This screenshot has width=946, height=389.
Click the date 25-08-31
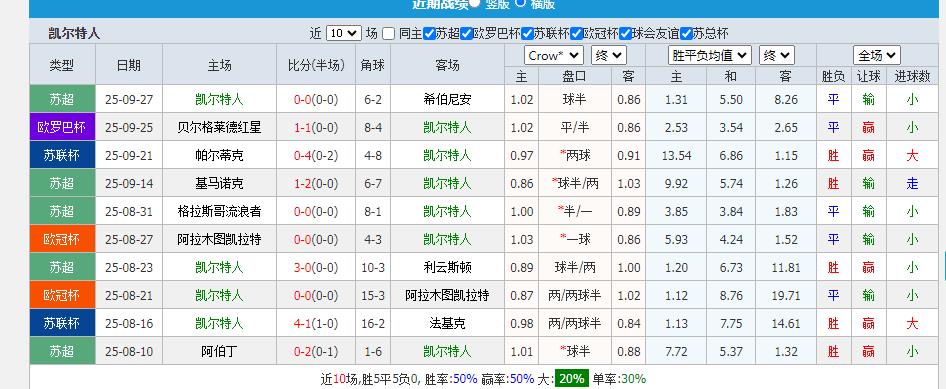point(129,212)
